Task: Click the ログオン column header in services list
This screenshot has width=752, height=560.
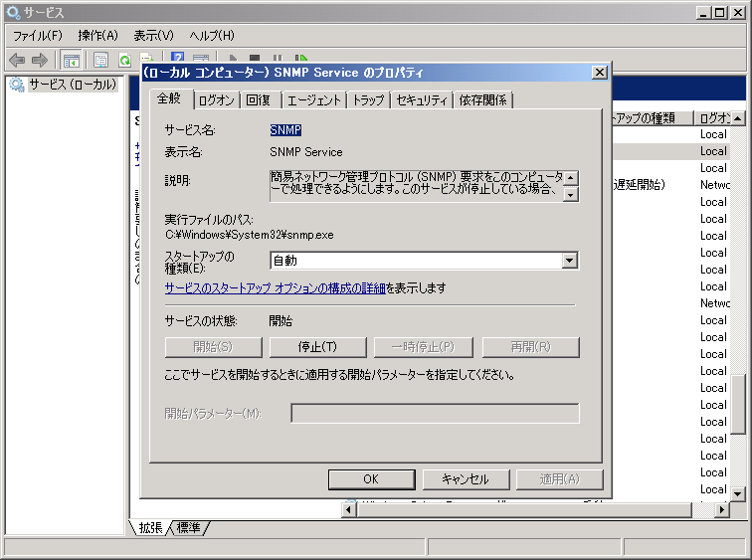Action: point(712,118)
